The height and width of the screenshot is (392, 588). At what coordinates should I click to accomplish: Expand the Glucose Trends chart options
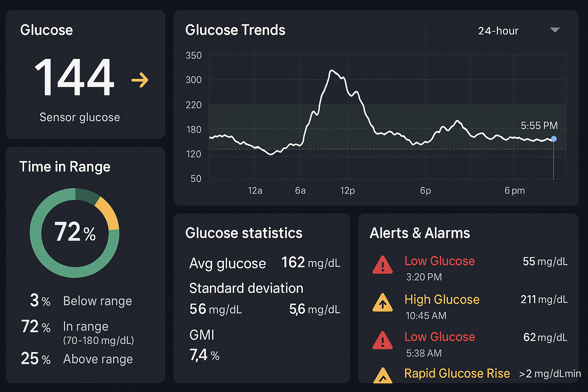click(555, 30)
